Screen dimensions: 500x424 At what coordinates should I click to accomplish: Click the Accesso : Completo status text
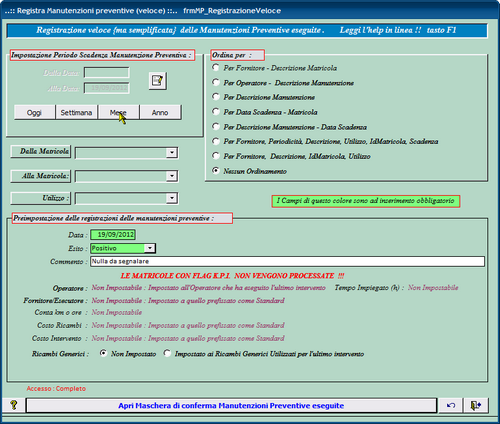pos(56,389)
